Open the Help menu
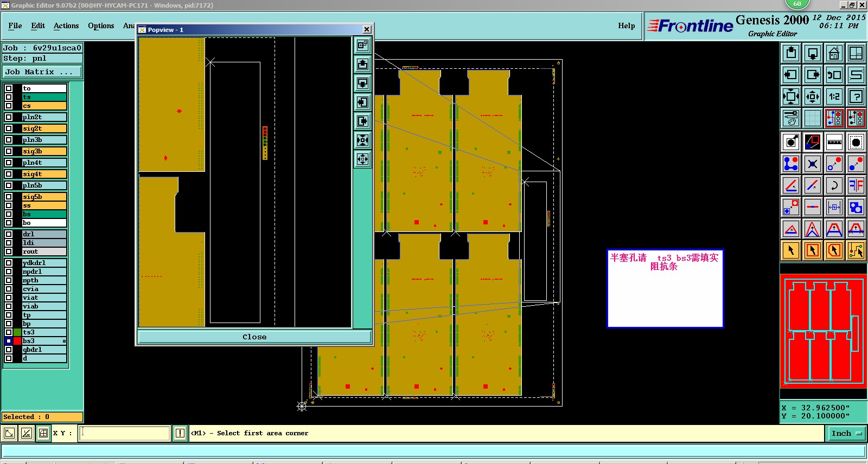Viewport: 868px width, 464px height. (x=627, y=25)
